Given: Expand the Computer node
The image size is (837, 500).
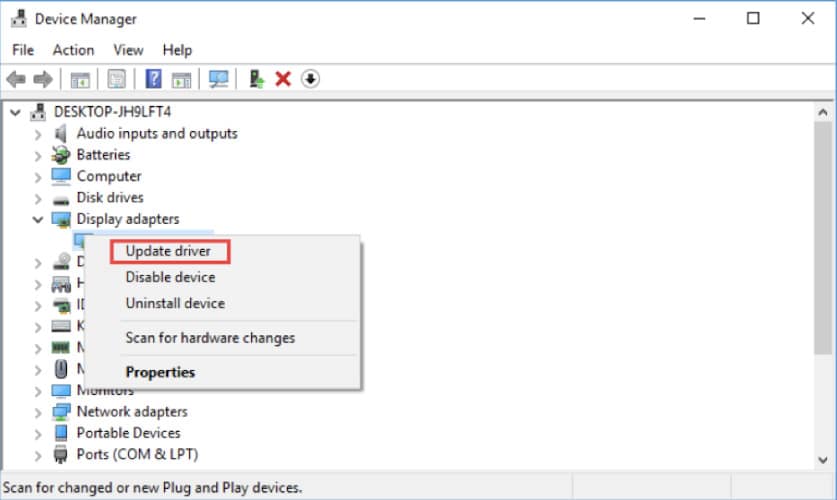Looking at the screenshot, I should click(38, 177).
